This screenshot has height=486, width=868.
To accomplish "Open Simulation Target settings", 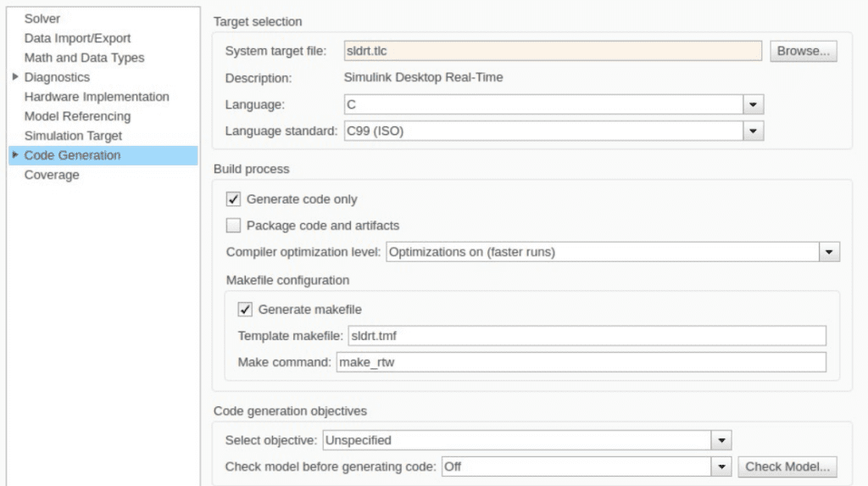I will click(x=73, y=136).
